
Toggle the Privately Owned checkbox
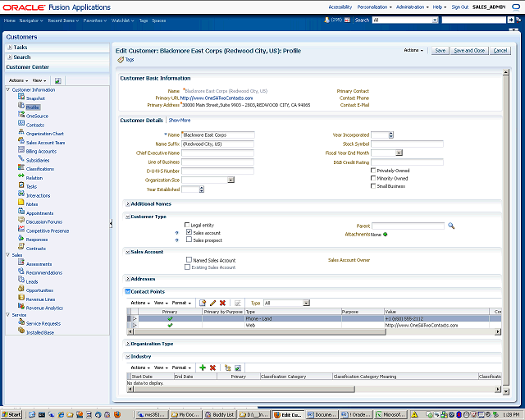[x=374, y=171]
